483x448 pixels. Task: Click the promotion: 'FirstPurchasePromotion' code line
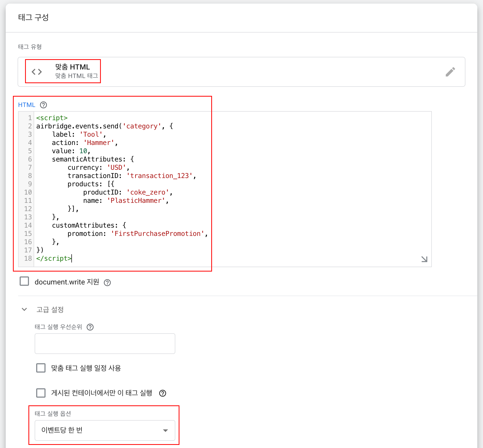click(138, 234)
